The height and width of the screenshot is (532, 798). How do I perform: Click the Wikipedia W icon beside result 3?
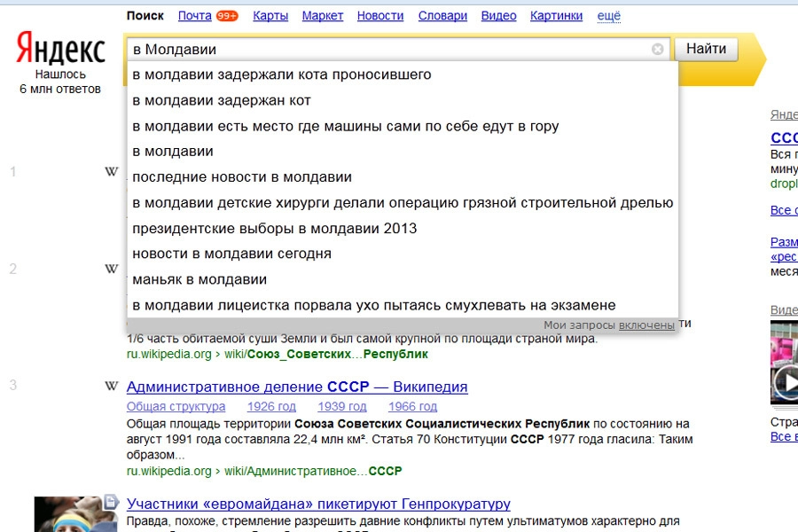(x=112, y=386)
